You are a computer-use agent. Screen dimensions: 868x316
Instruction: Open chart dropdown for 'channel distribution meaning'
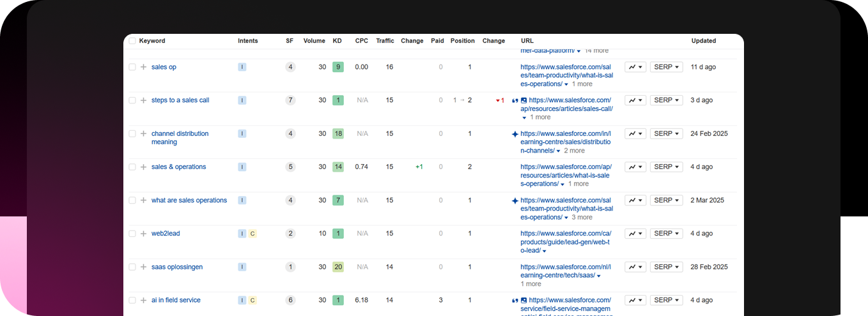click(635, 133)
